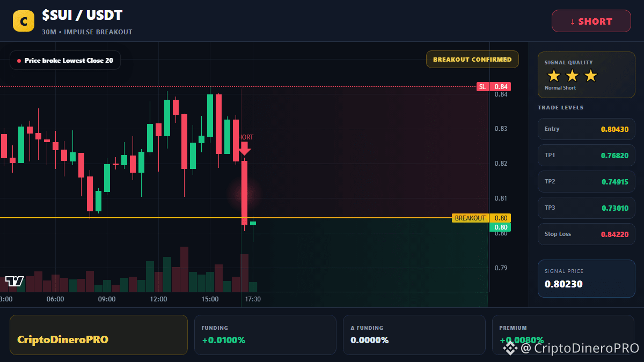Screen dimensions: 644x362
Task: Select the TP1 0.76820 row
Action: coord(586,155)
